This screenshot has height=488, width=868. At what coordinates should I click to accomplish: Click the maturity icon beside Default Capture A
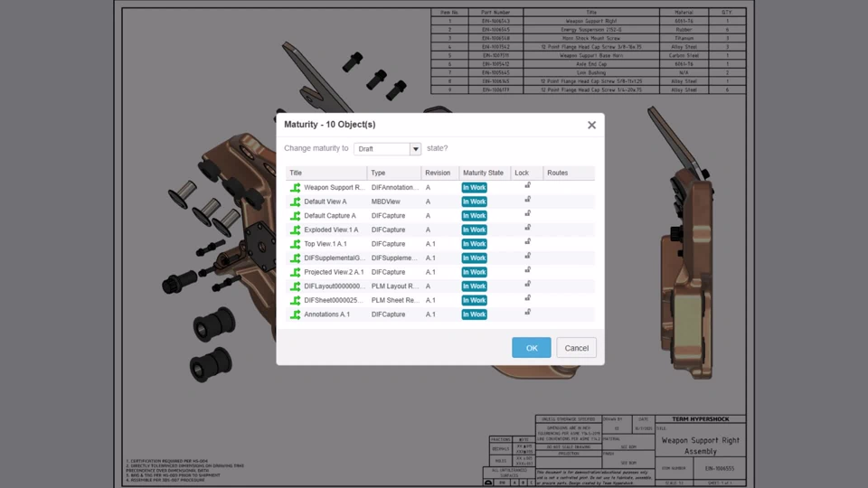[x=295, y=216]
